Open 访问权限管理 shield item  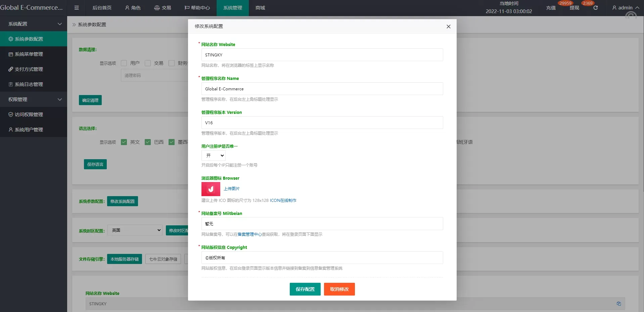point(29,115)
